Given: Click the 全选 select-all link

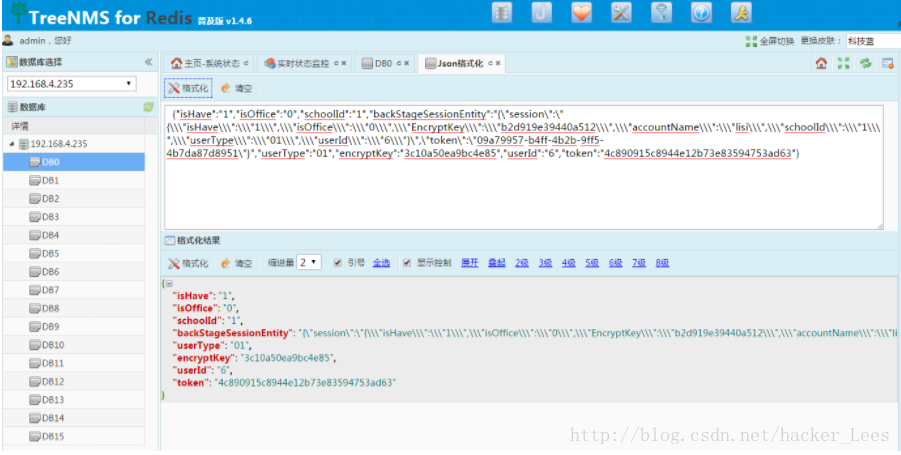Looking at the screenshot, I should (381, 263).
